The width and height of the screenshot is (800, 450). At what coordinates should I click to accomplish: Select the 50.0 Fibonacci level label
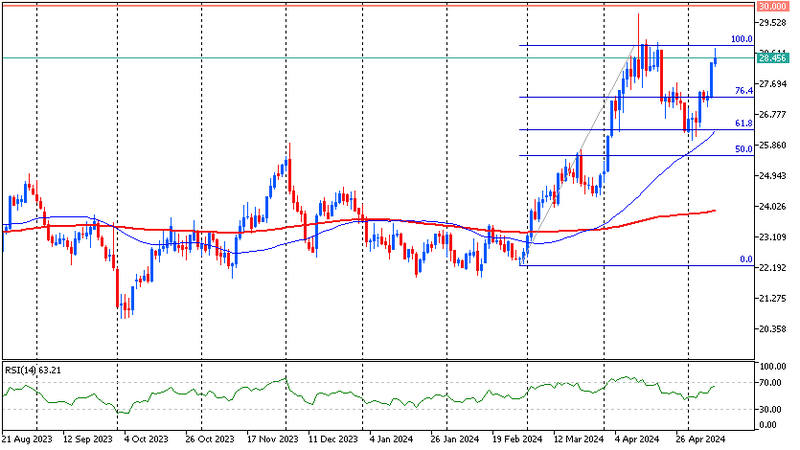743,149
